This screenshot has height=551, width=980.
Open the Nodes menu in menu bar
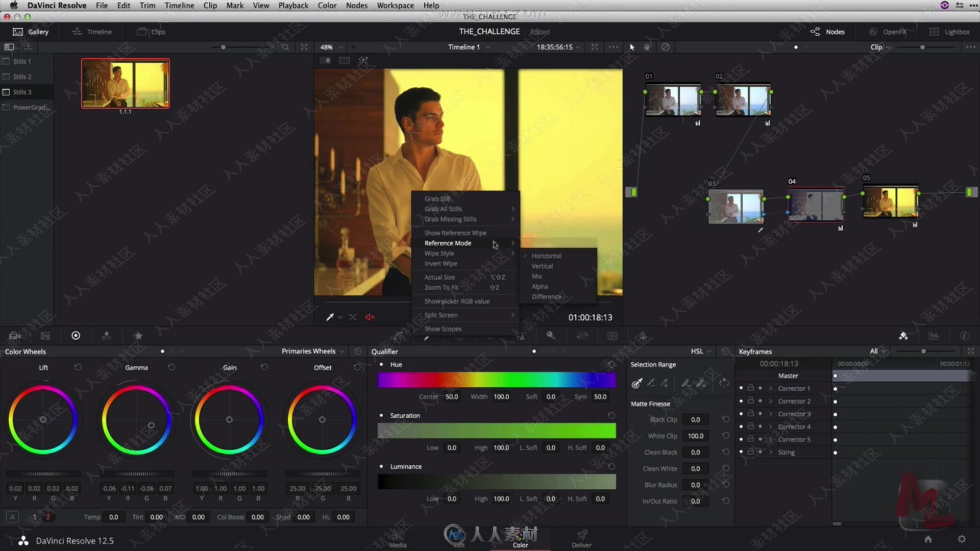[356, 5]
